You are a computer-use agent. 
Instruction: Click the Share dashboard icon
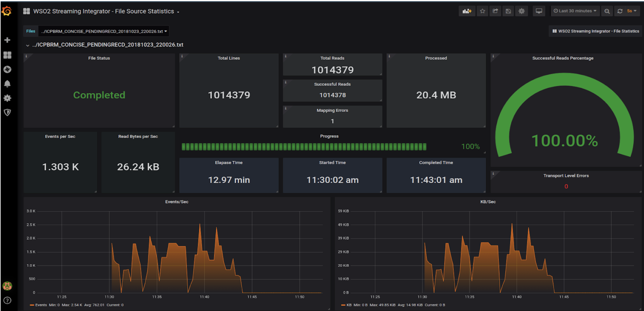[x=495, y=11]
